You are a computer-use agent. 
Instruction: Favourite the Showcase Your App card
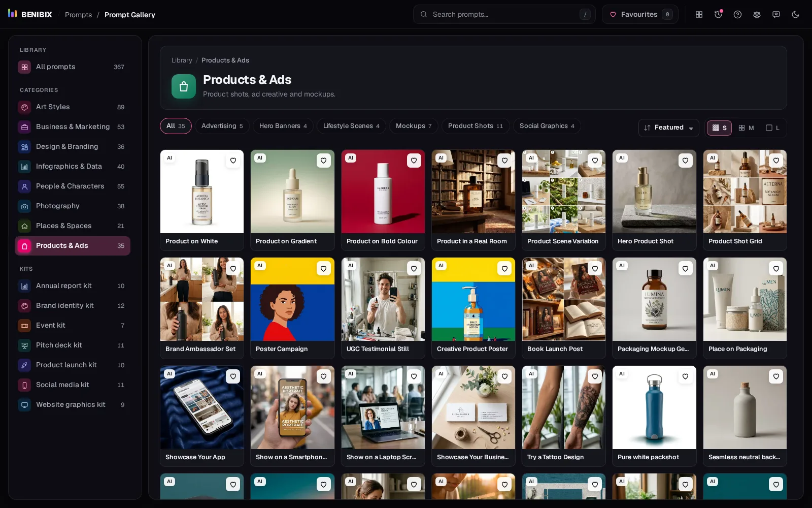tap(233, 376)
